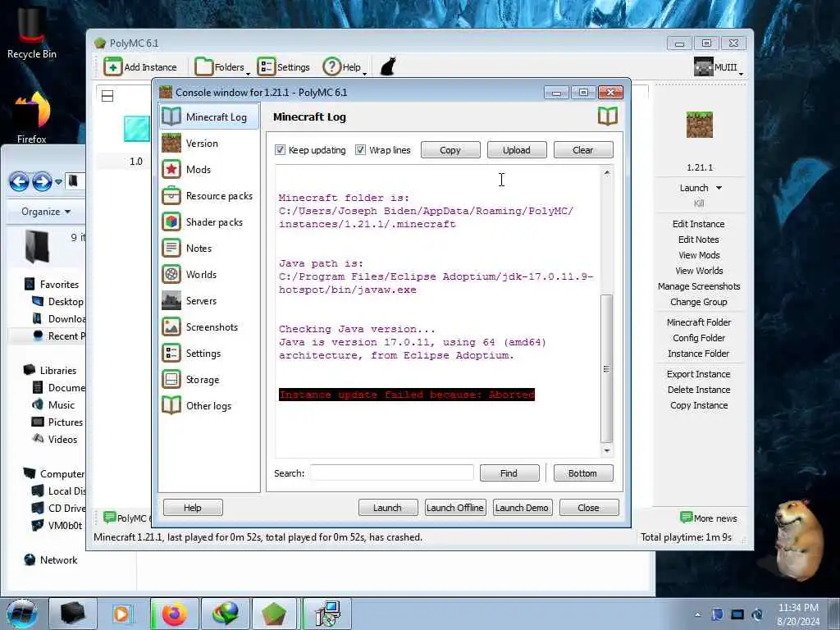Click Copy Instance in right panel
Image resolution: width=840 pixels, height=630 pixels.
pyautogui.click(x=699, y=405)
